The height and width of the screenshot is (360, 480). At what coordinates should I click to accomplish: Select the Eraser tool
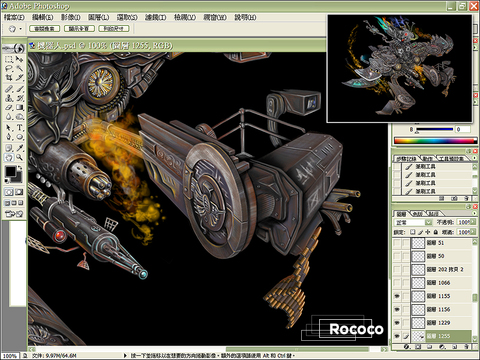(x=9, y=107)
